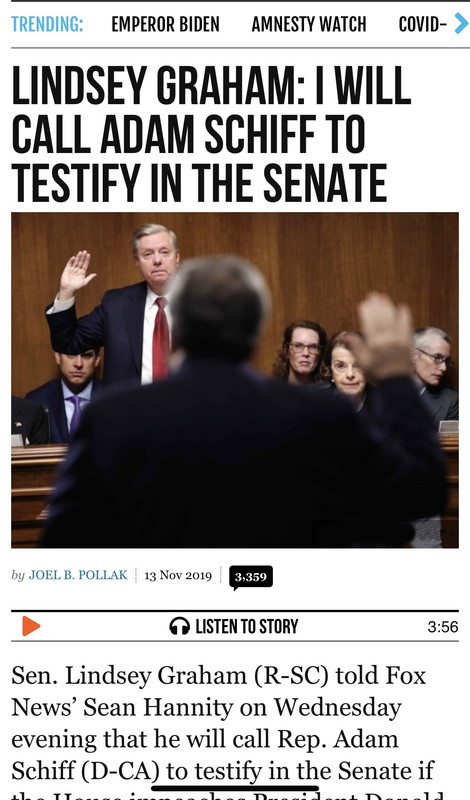470x800 pixels.
Task: Open the 3,359 comments bubble
Action: (251, 578)
